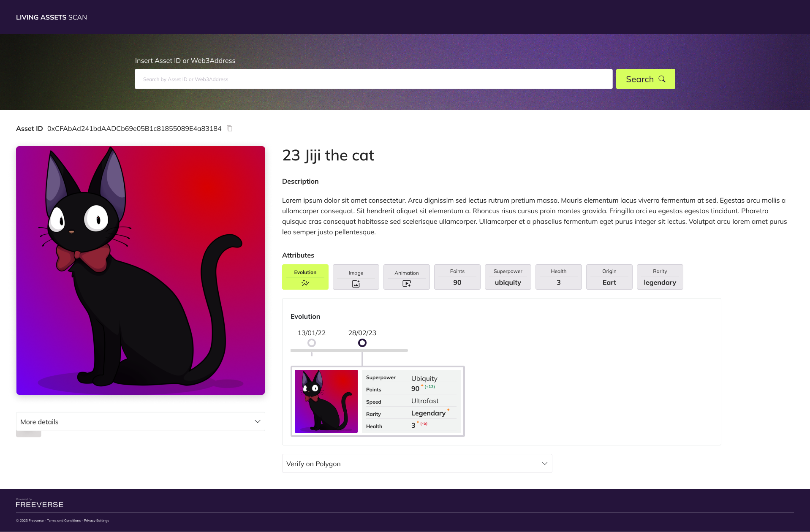Click the Living Assets Scan header logo
The height and width of the screenshot is (532, 810).
click(x=52, y=17)
